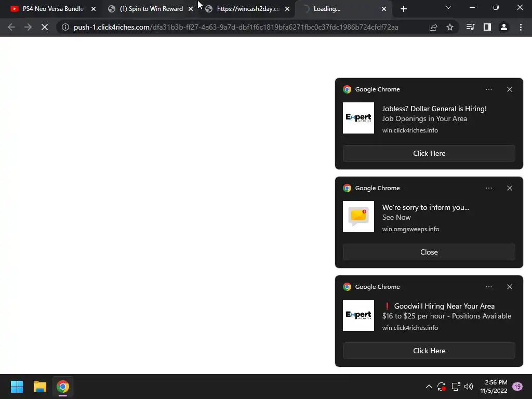The width and height of the screenshot is (532, 399).
Task: Click the Chrome taskbar icon
Action: tap(63, 387)
